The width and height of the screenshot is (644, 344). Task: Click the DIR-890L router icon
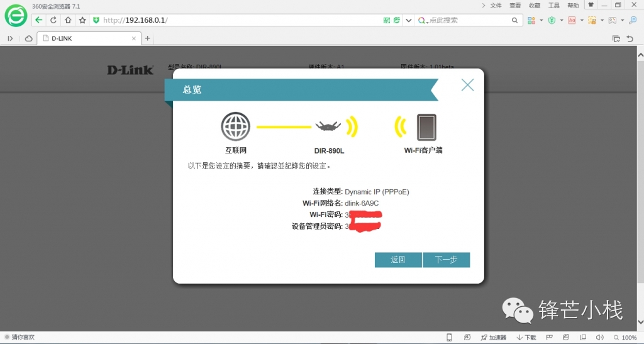point(328,126)
